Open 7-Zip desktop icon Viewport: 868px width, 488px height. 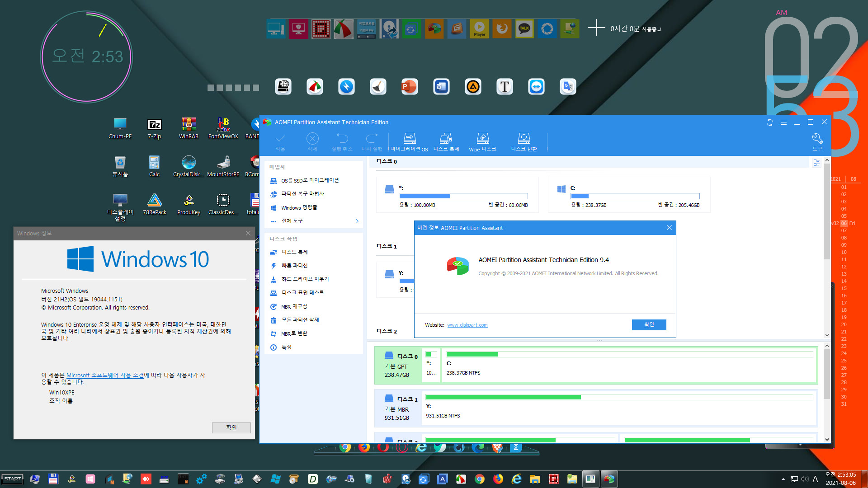click(154, 128)
